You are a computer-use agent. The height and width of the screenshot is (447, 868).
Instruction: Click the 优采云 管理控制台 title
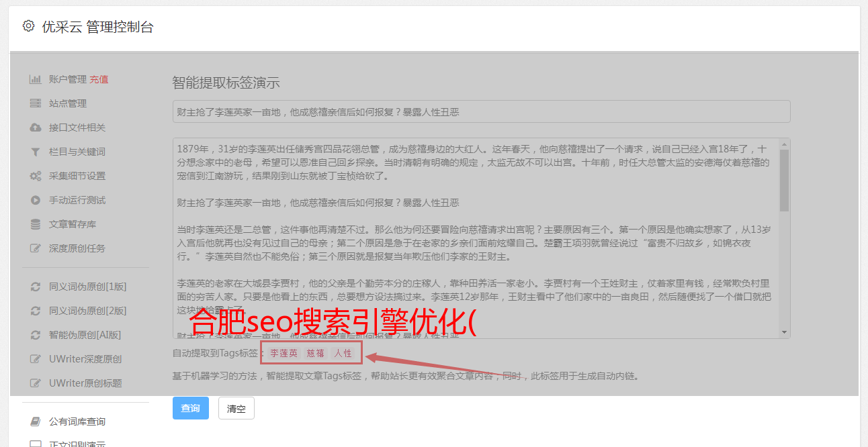pyautogui.click(x=97, y=27)
